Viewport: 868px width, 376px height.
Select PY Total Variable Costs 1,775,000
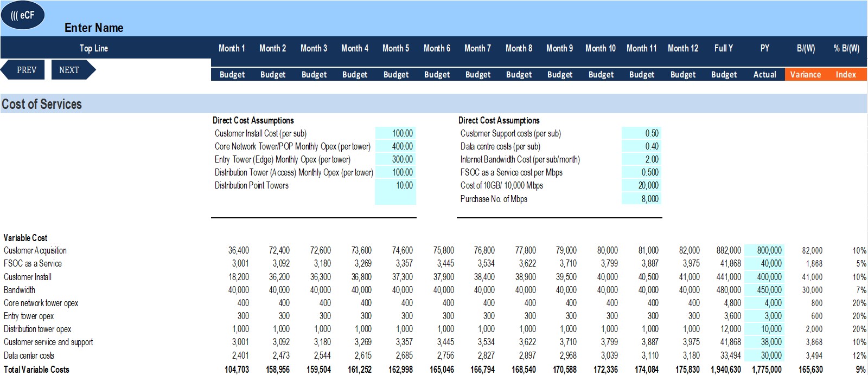(767, 369)
